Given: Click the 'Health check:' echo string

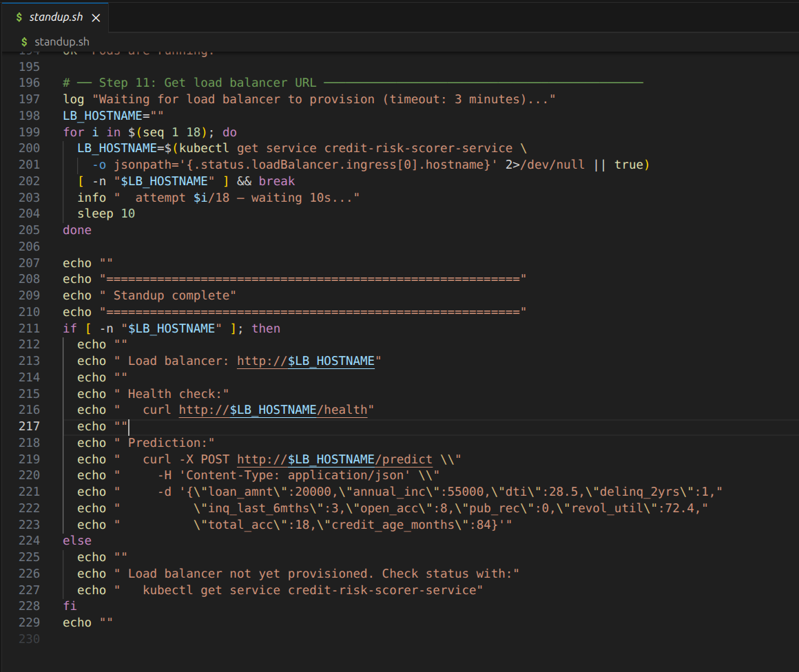Looking at the screenshot, I should pyautogui.click(x=172, y=394).
